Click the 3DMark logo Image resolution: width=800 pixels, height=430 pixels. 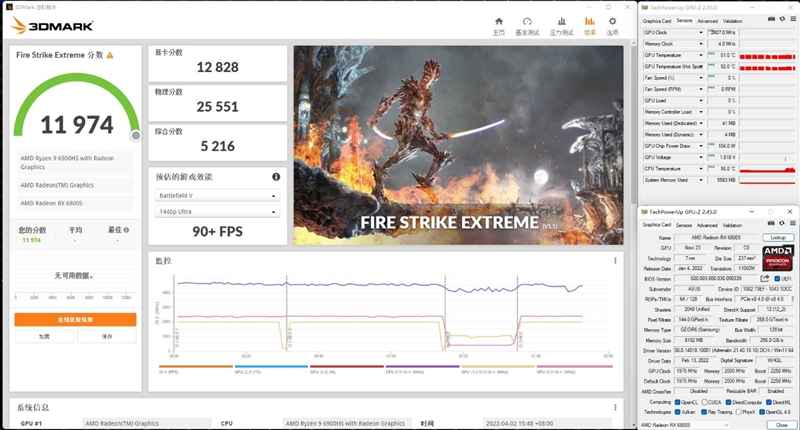pos(52,26)
